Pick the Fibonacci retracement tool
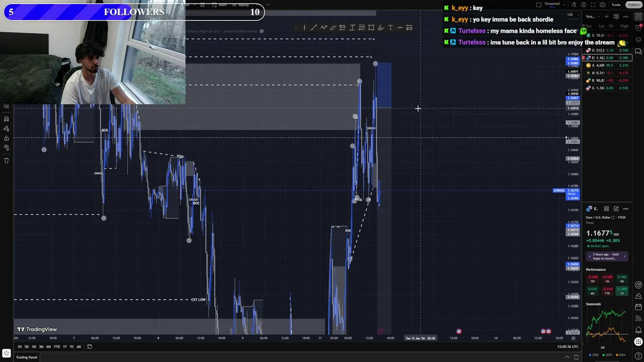This screenshot has width=644, height=362. point(362,28)
